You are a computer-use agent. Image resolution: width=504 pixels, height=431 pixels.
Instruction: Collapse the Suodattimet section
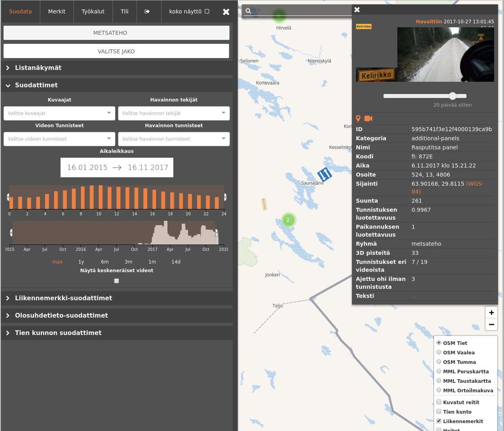click(117, 85)
